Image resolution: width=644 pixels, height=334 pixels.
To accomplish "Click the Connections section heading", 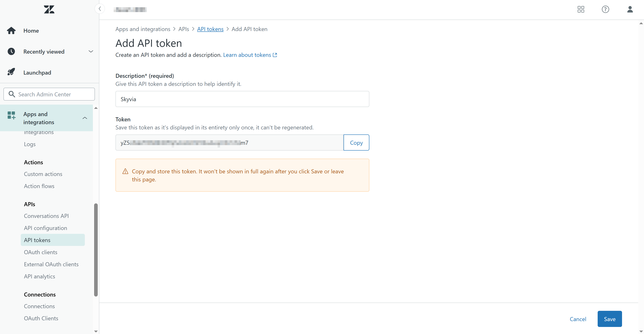I will click(40, 294).
